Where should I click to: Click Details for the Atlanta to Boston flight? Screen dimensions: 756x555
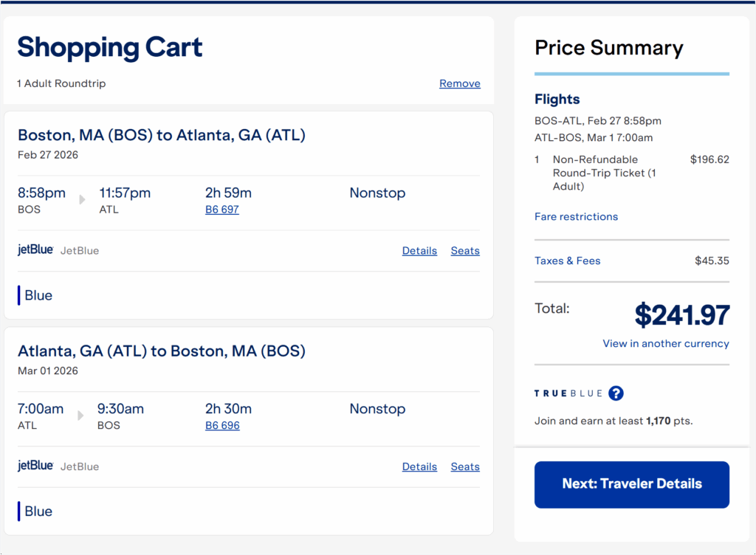pyautogui.click(x=419, y=466)
